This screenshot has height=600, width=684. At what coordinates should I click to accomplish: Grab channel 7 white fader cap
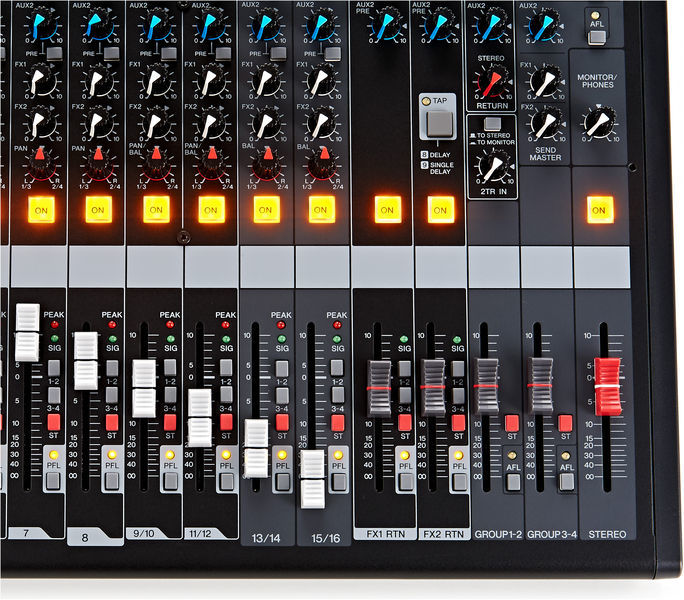[27, 332]
